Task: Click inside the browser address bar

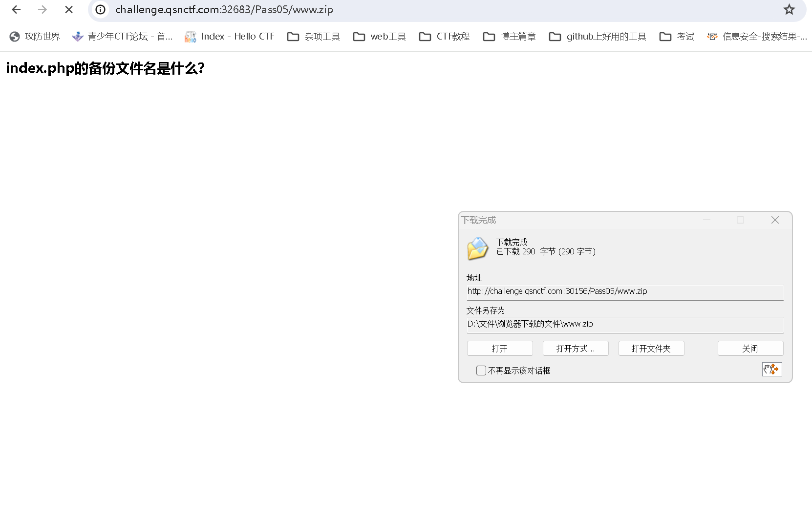Action: [x=342, y=9]
